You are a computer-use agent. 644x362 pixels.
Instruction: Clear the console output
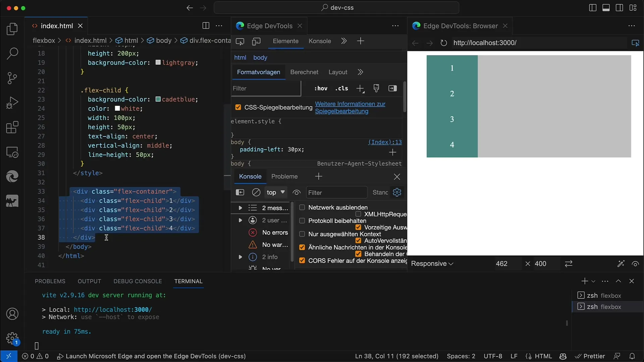[x=256, y=192]
